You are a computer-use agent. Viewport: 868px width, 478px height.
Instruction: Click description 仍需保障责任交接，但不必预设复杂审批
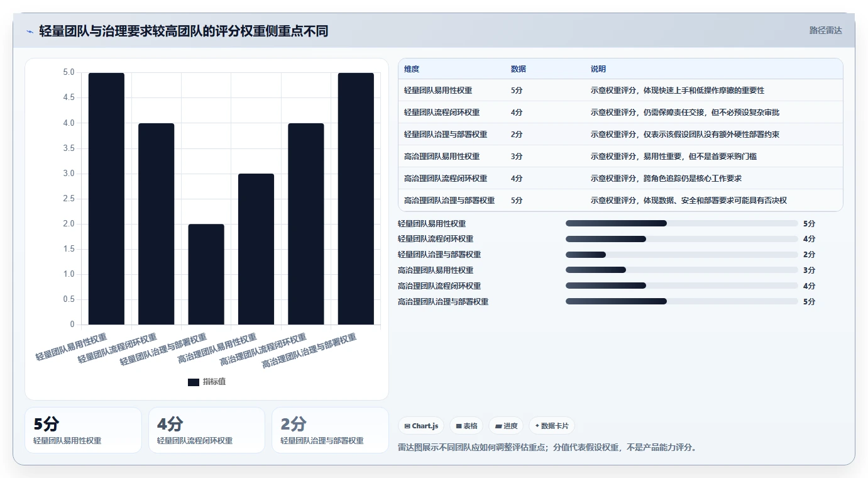click(711, 113)
